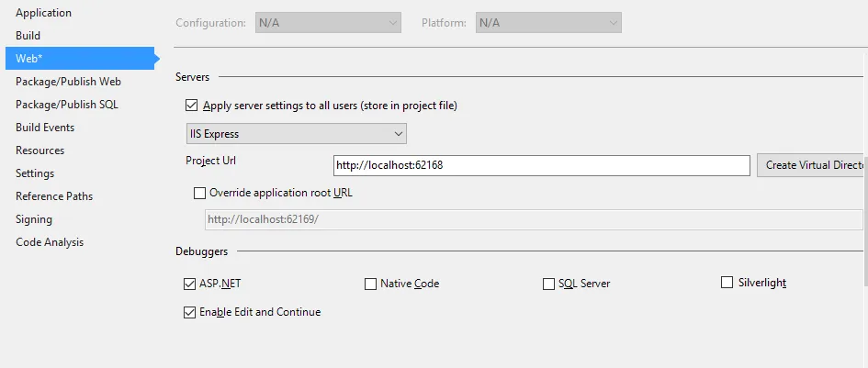
Task: Switch to the Settings tab
Action: click(x=35, y=173)
